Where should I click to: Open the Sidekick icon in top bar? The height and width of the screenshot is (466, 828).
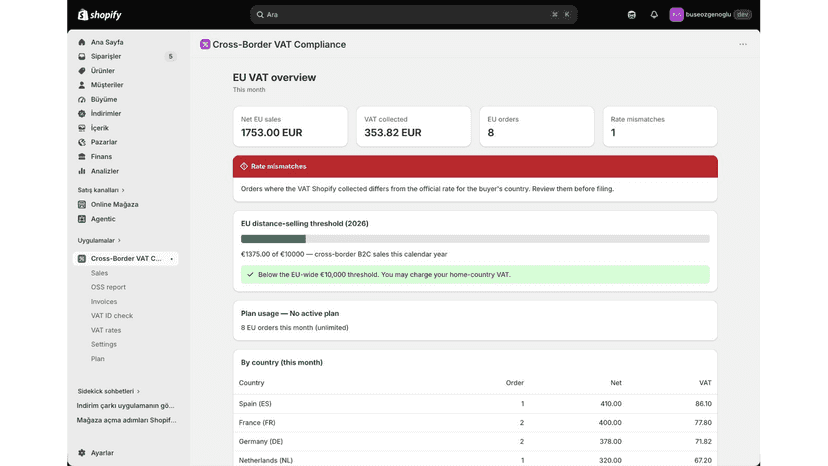tap(632, 15)
